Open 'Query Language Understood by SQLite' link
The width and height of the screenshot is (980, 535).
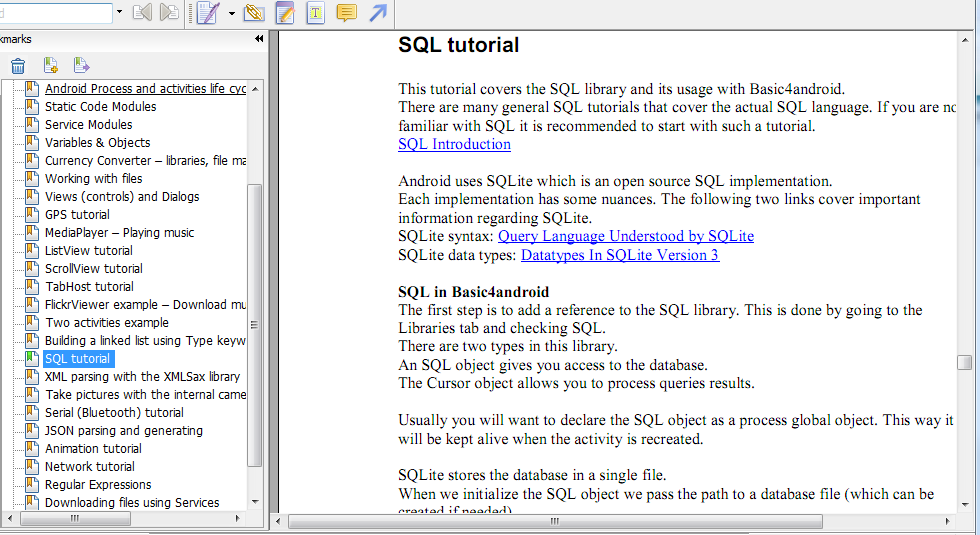626,236
